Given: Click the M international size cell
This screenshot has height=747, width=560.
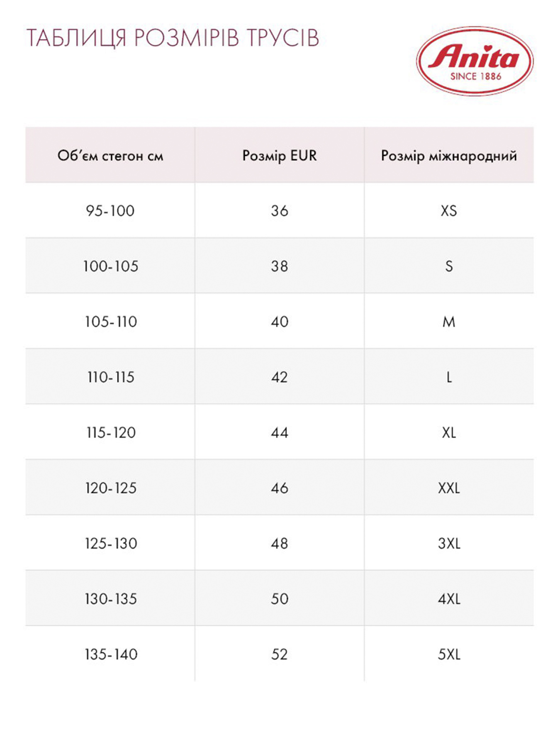Looking at the screenshot, I should tap(449, 322).
